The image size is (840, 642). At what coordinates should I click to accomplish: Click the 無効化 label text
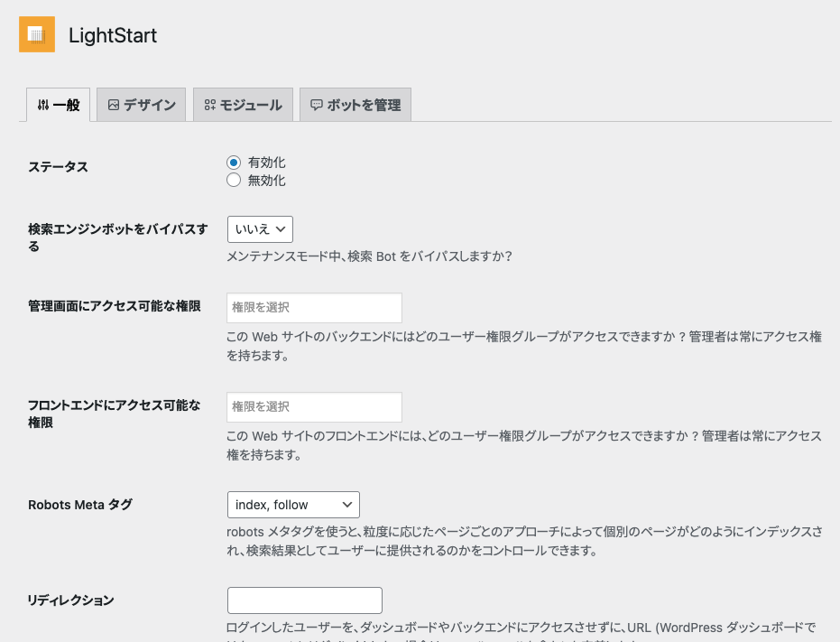coord(267,181)
